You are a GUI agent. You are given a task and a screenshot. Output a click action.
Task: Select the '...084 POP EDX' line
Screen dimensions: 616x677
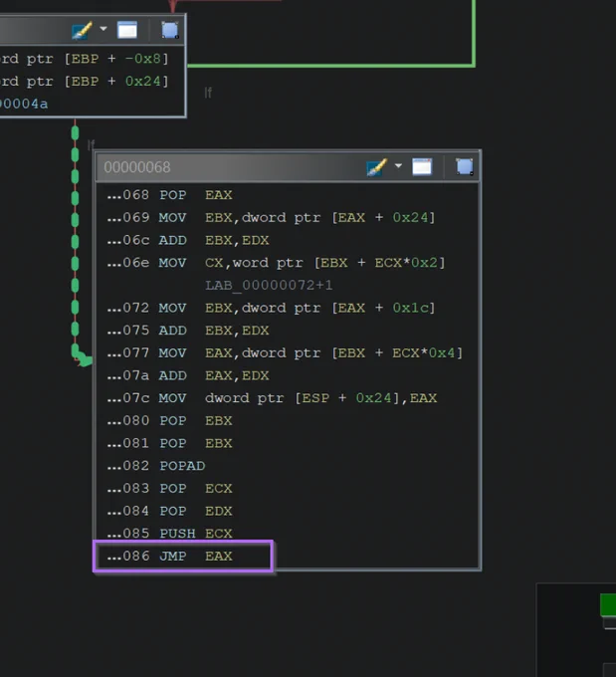tap(169, 511)
